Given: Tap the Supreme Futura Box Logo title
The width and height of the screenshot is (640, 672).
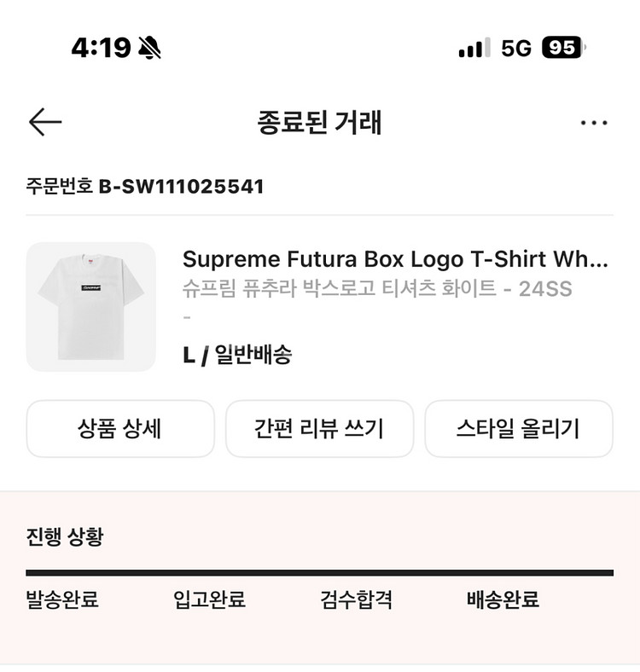Looking at the screenshot, I should [395, 258].
